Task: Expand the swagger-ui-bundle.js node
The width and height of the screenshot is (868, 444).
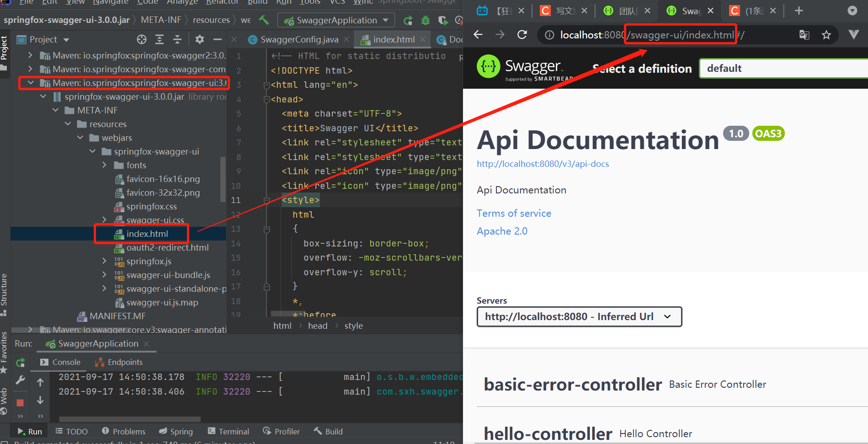Action: [x=105, y=275]
